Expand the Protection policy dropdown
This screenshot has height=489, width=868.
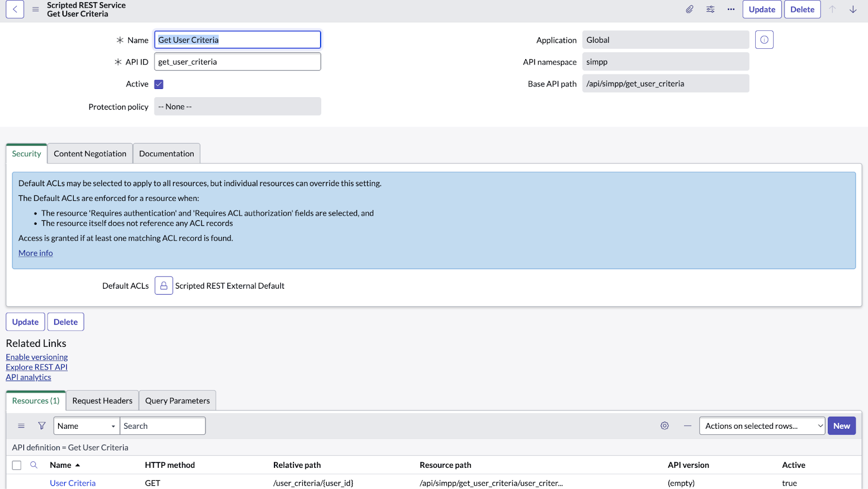[237, 106]
